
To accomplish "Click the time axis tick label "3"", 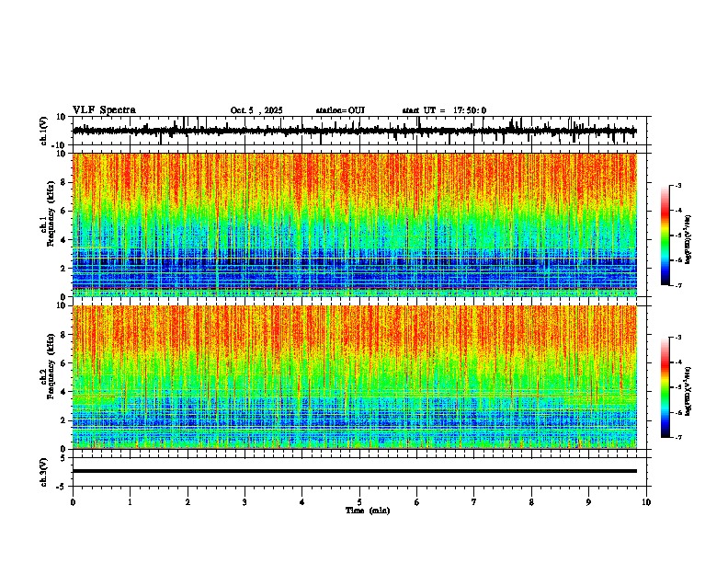I will coord(245,502).
